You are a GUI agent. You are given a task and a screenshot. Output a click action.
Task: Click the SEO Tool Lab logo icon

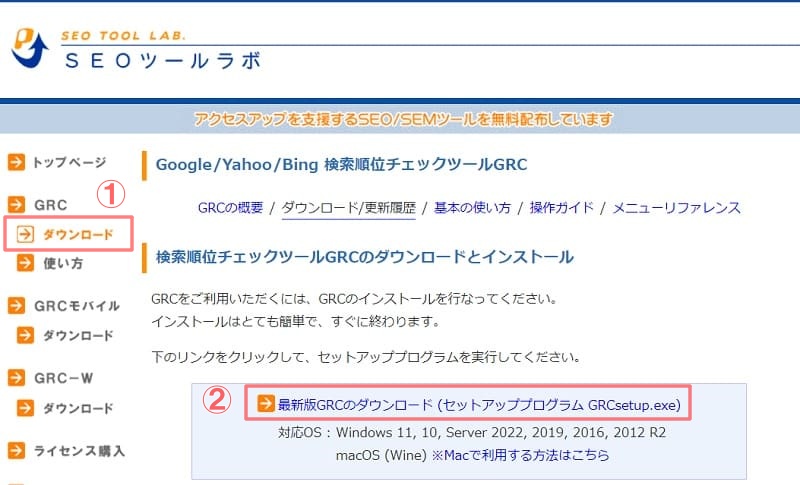click(30, 48)
